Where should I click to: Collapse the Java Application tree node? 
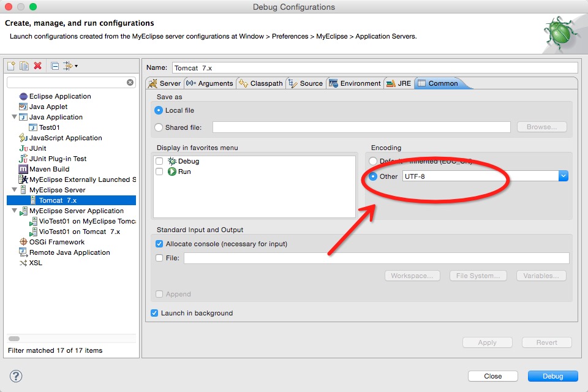coord(14,117)
